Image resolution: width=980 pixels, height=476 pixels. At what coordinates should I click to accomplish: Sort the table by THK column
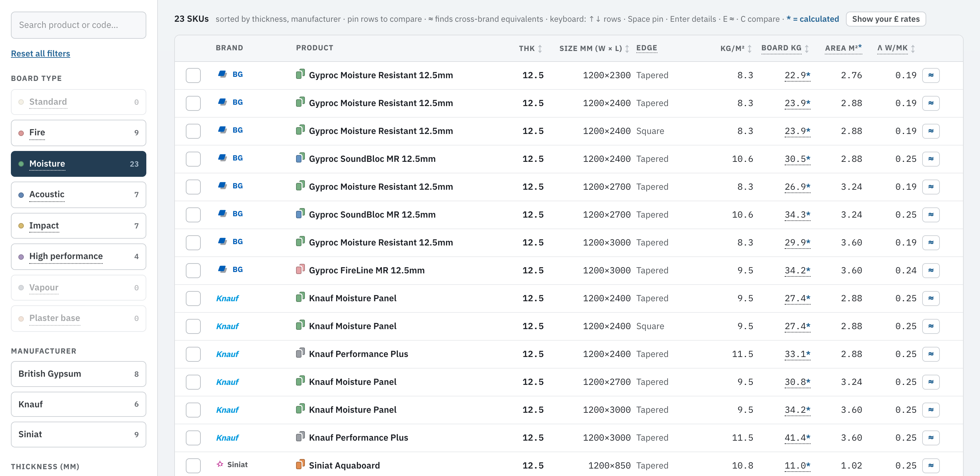530,48
